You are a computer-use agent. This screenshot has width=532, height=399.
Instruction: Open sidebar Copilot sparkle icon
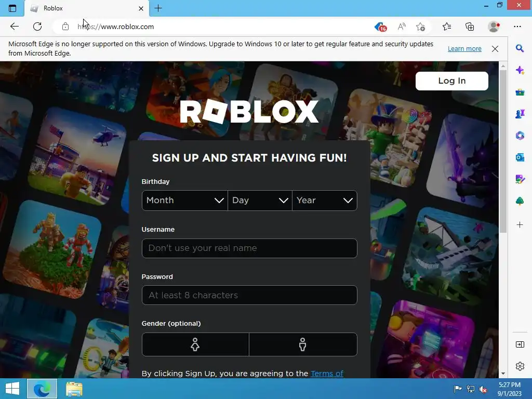520,70
